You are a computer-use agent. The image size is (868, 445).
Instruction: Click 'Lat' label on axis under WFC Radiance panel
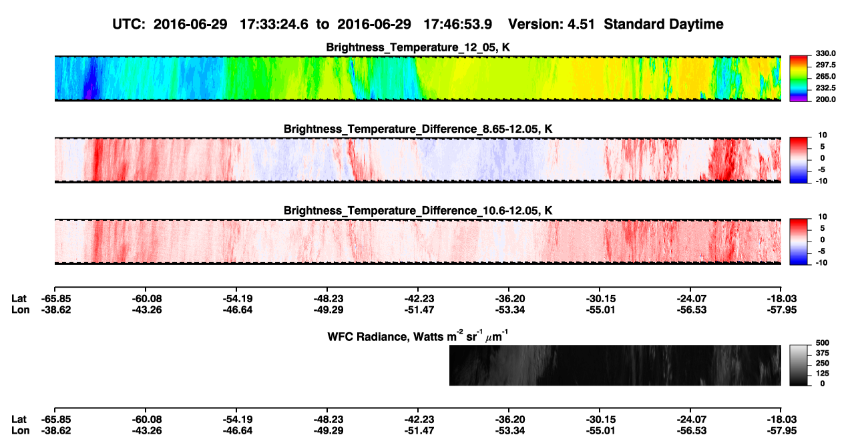coord(19,419)
